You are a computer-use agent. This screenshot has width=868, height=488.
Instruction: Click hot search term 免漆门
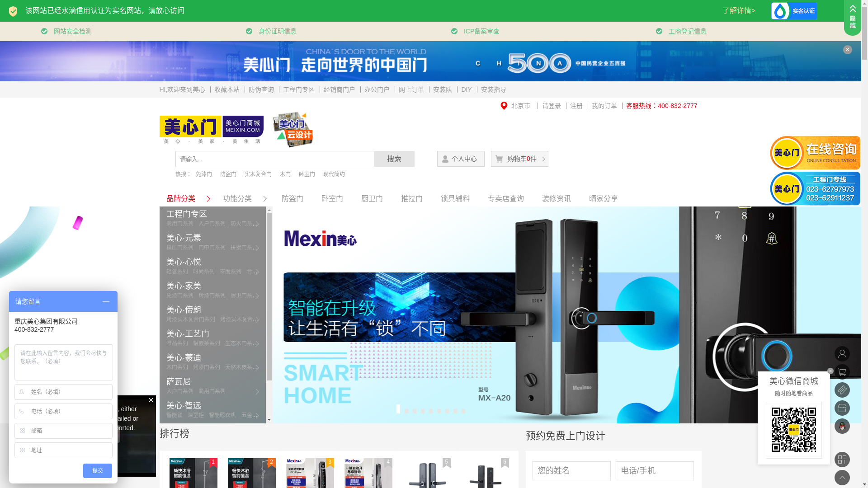pos(203,174)
